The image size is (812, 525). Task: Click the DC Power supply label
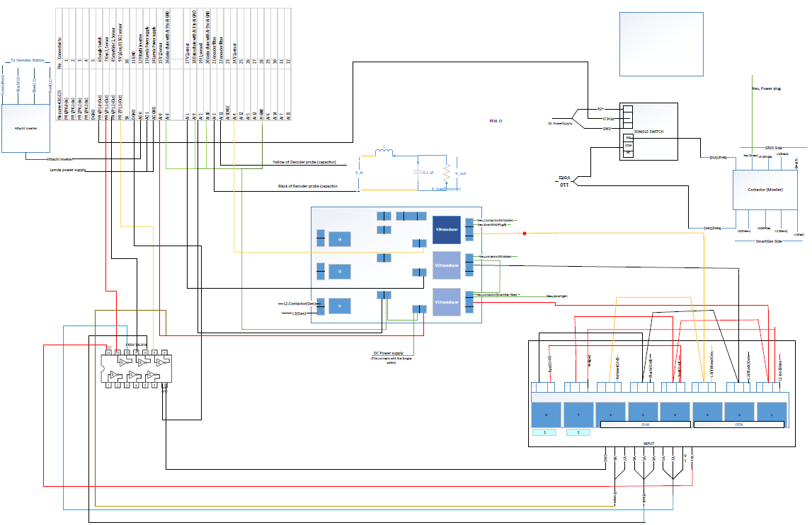tap(388, 353)
